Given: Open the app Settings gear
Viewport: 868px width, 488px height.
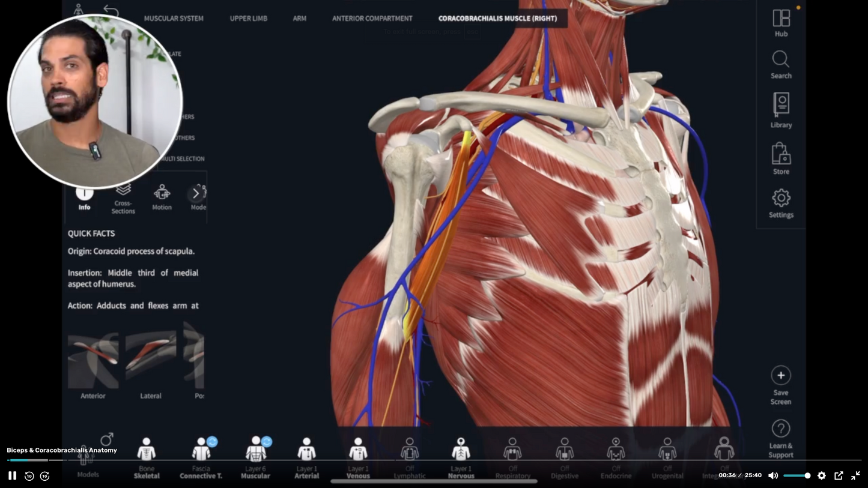Looking at the screenshot, I should coord(781,203).
